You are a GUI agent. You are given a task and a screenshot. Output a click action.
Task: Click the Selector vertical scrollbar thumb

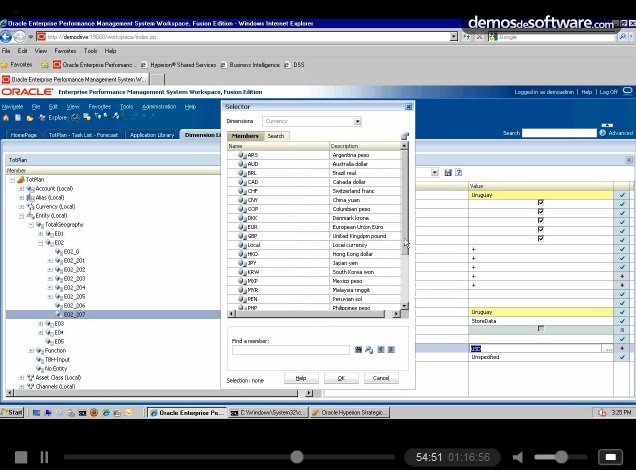point(404,202)
